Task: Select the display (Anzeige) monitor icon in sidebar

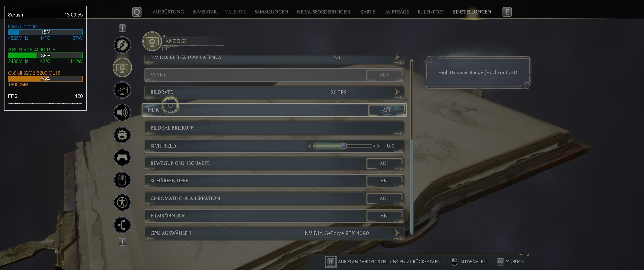Action: click(122, 68)
